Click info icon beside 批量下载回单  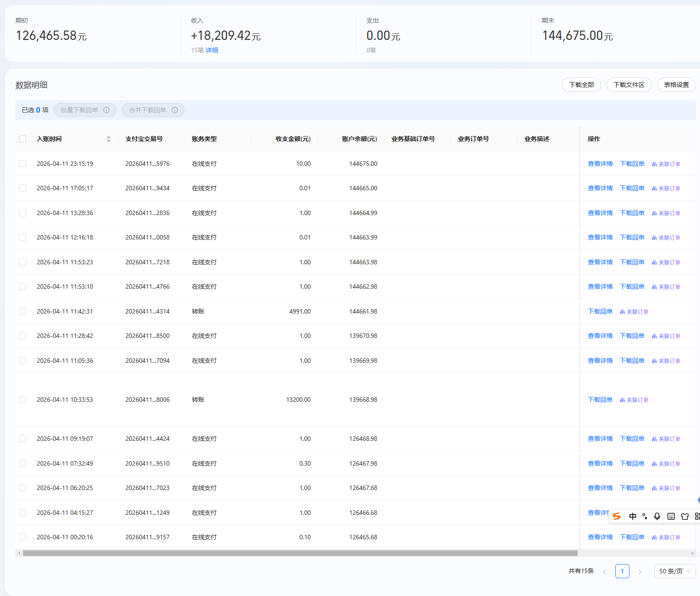pos(106,110)
